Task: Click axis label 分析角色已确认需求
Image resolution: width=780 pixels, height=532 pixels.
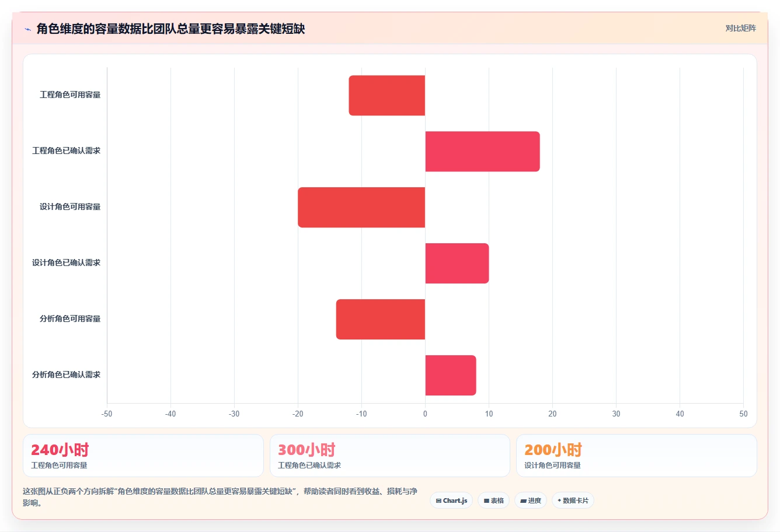Action: [66, 374]
